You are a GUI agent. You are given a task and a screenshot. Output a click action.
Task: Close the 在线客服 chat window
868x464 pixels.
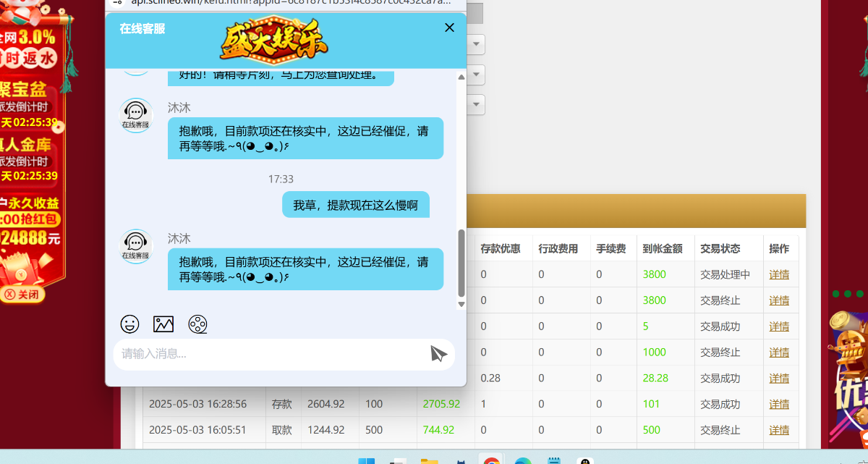pos(449,28)
